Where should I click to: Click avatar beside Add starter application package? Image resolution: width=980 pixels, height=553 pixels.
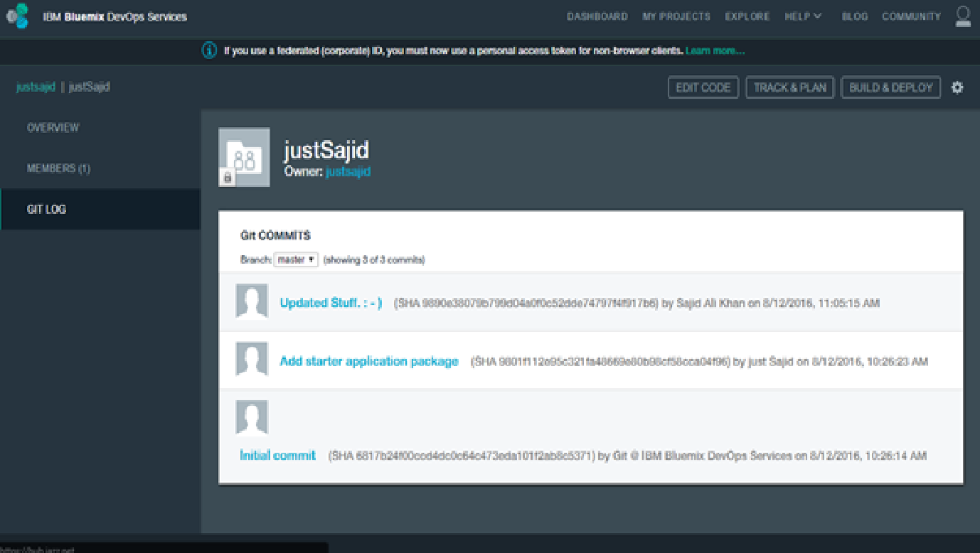click(252, 360)
